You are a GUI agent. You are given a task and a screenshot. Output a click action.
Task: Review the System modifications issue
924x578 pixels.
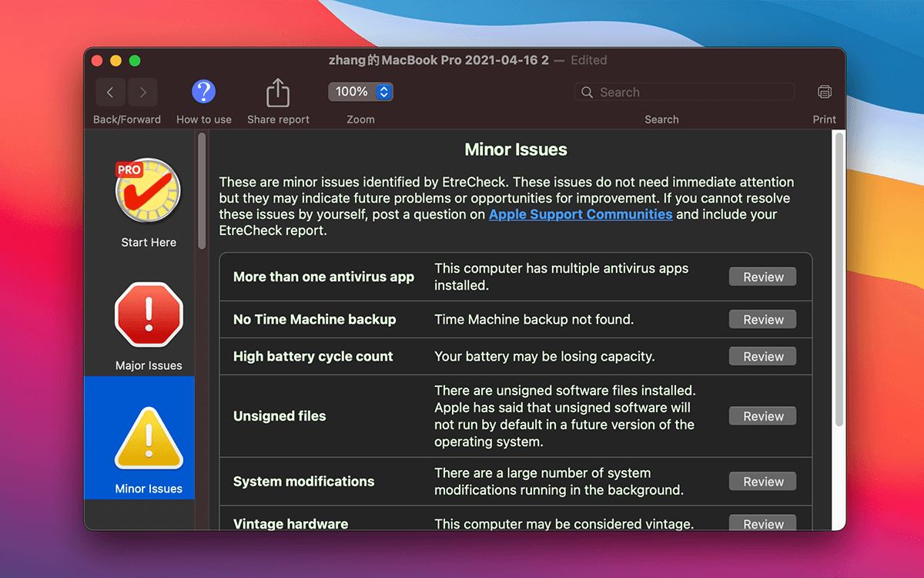click(x=763, y=482)
